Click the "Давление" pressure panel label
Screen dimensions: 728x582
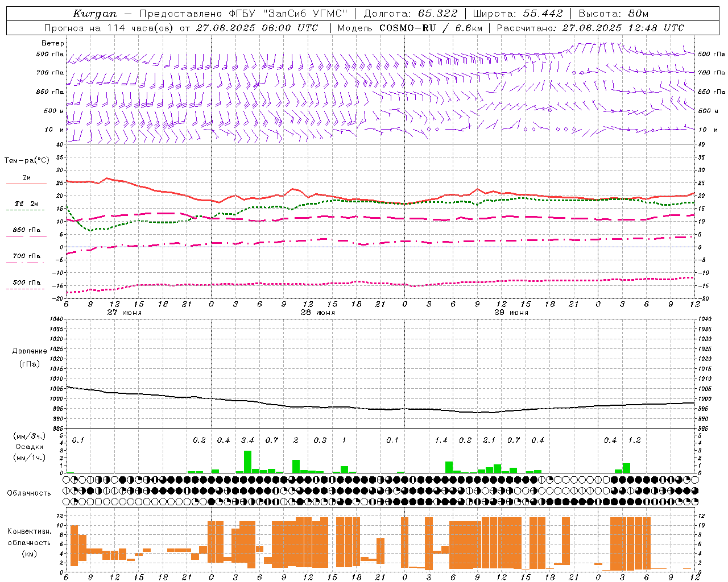pos(30,351)
